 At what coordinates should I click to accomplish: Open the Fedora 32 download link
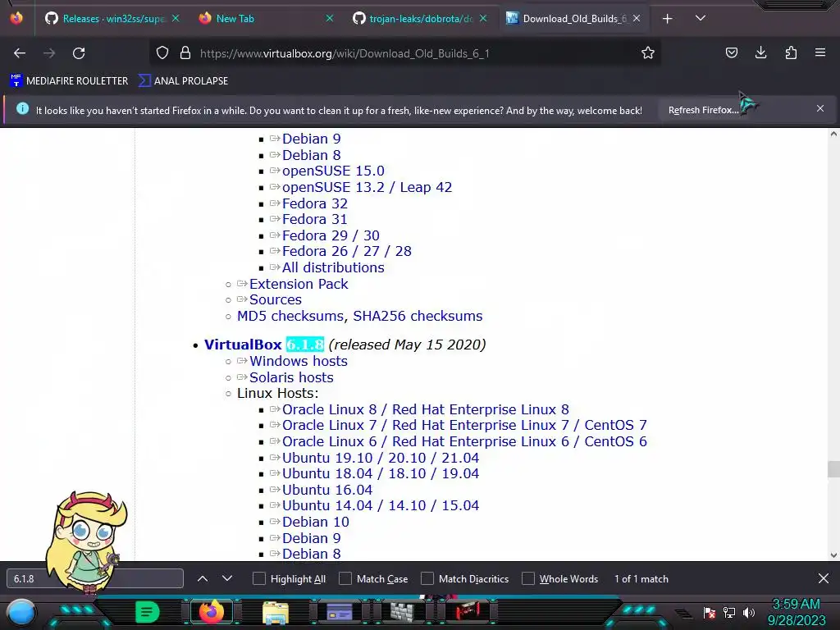(315, 203)
